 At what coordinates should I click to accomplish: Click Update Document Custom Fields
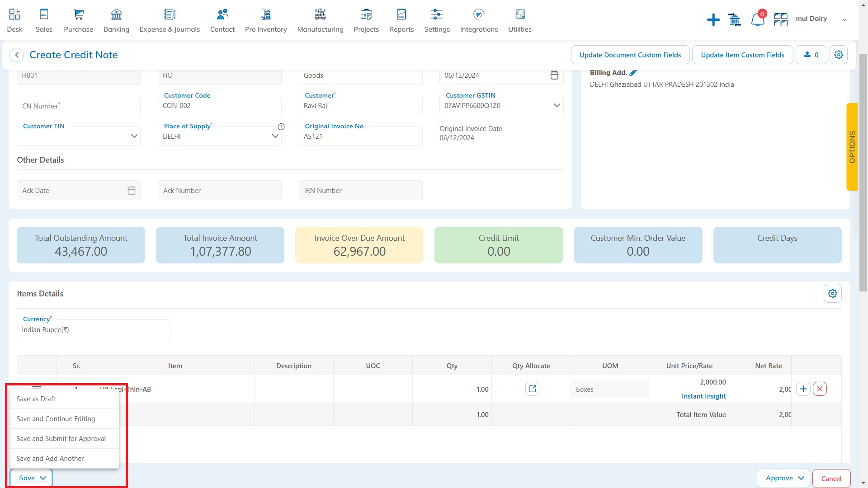point(630,55)
